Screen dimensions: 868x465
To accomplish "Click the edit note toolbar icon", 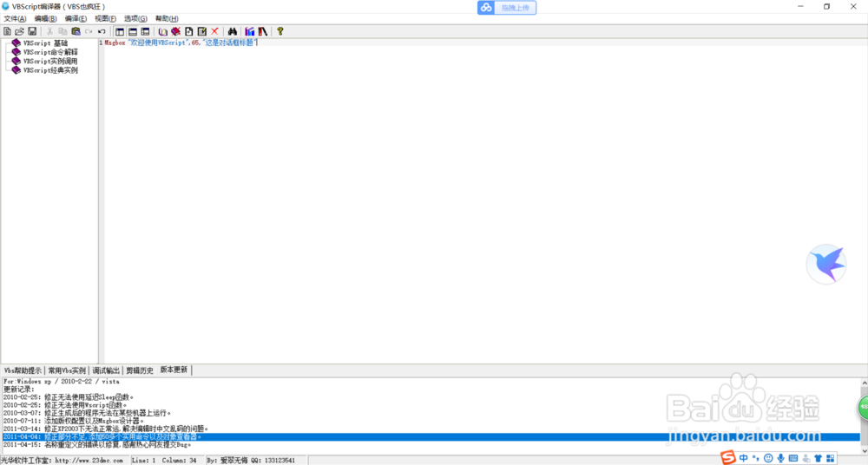I will pos(202,31).
